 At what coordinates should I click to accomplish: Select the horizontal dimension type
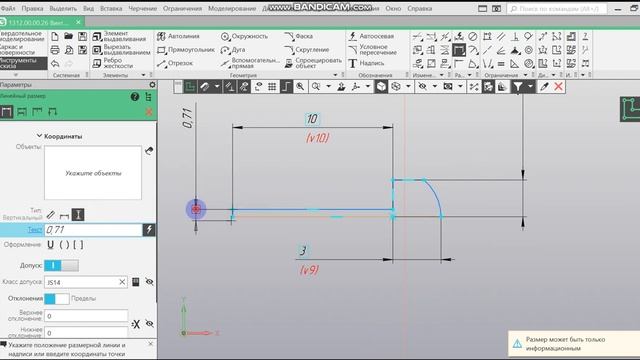64,215
